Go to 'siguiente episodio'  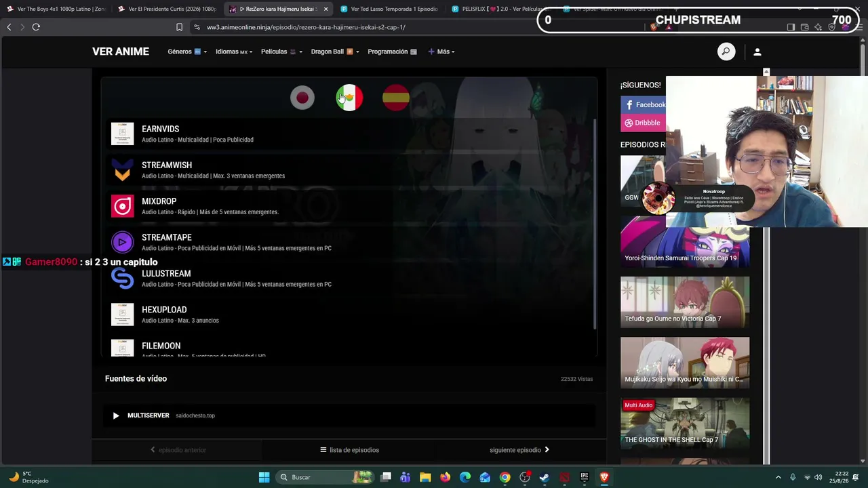pos(519,450)
